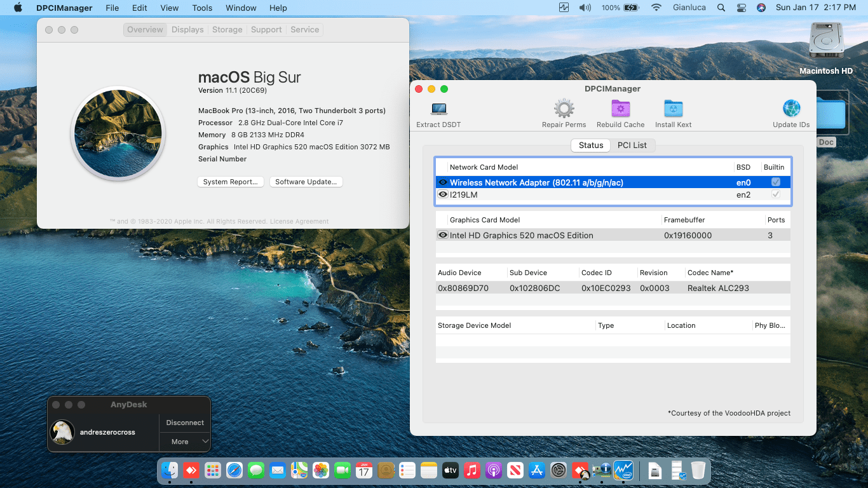
Task: Open the Siri icon in the menu bar
Action: tap(761, 8)
